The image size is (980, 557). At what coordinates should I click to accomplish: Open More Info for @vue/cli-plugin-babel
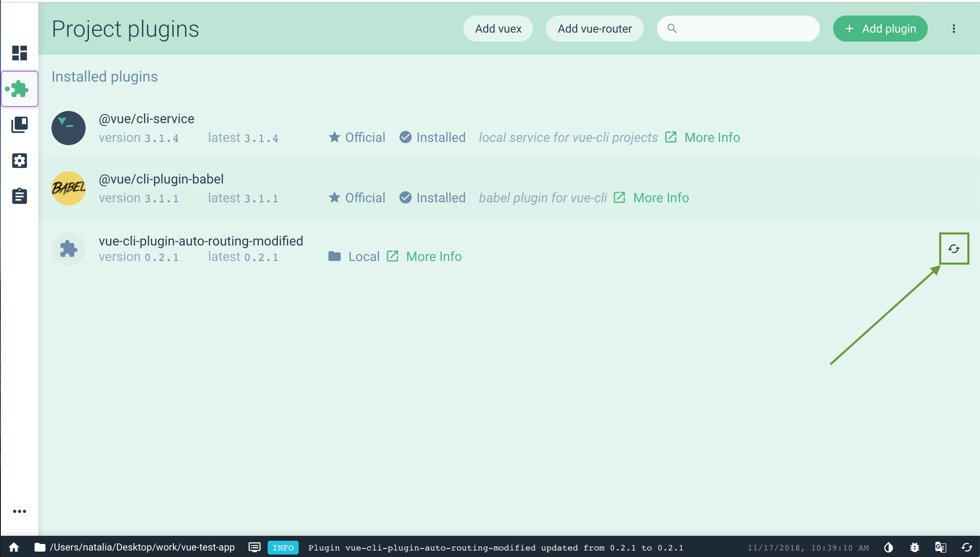pyautogui.click(x=661, y=197)
